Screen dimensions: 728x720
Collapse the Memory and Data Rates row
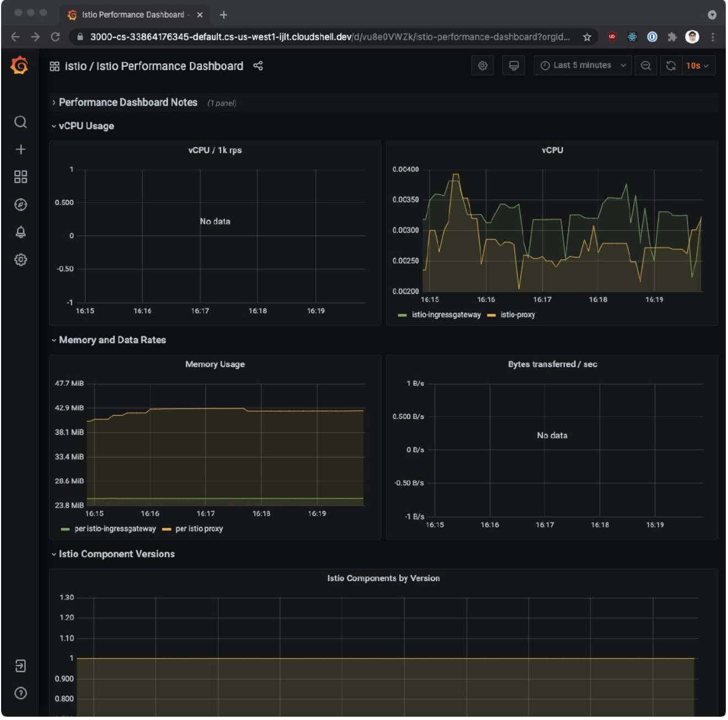112,340
